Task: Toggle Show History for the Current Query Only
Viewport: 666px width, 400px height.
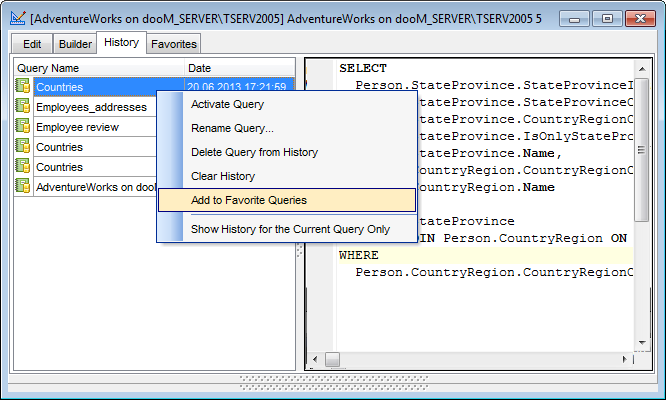Action: coord(290,229)
